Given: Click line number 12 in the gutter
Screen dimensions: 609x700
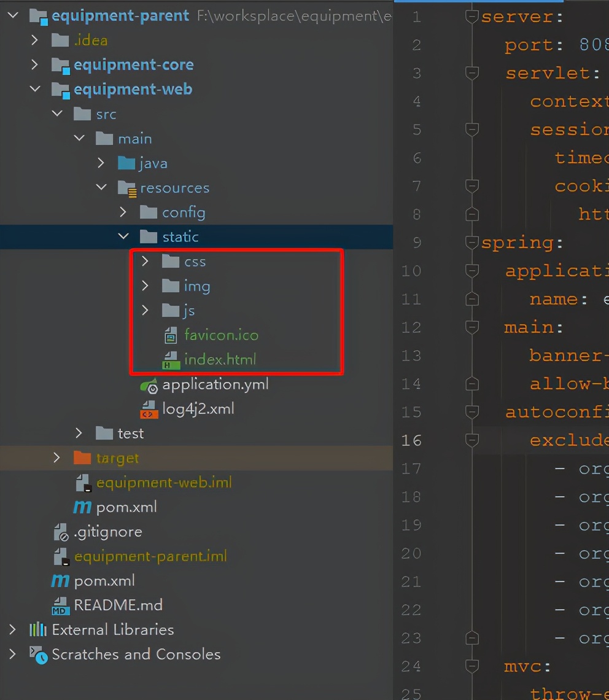Looking at the screenshot, I should pyautogui.click(x=411, y=327).
